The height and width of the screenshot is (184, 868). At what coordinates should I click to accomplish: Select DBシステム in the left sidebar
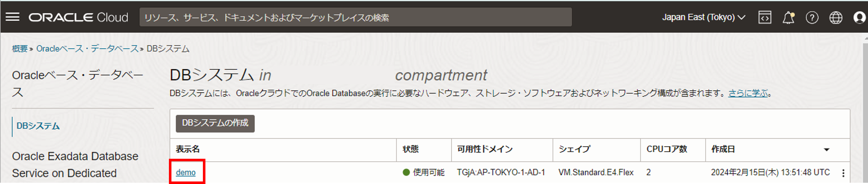tap(38, 126)
